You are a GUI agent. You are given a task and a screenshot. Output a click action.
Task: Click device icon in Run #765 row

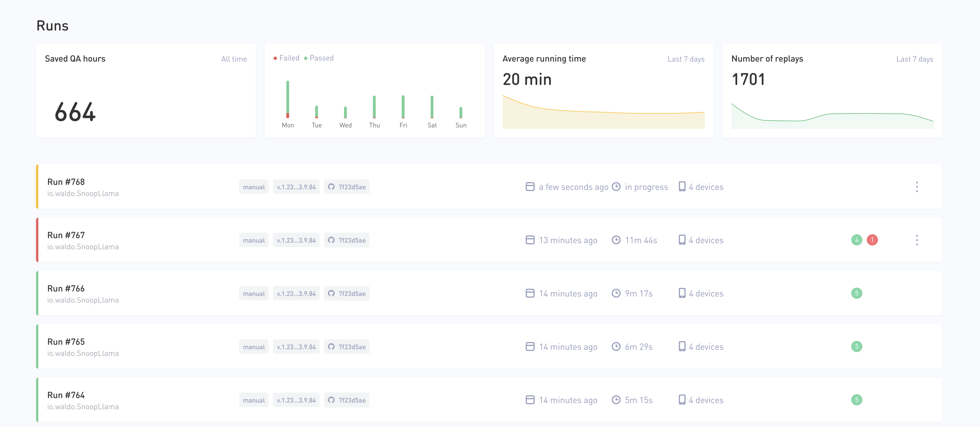point(682,346)
